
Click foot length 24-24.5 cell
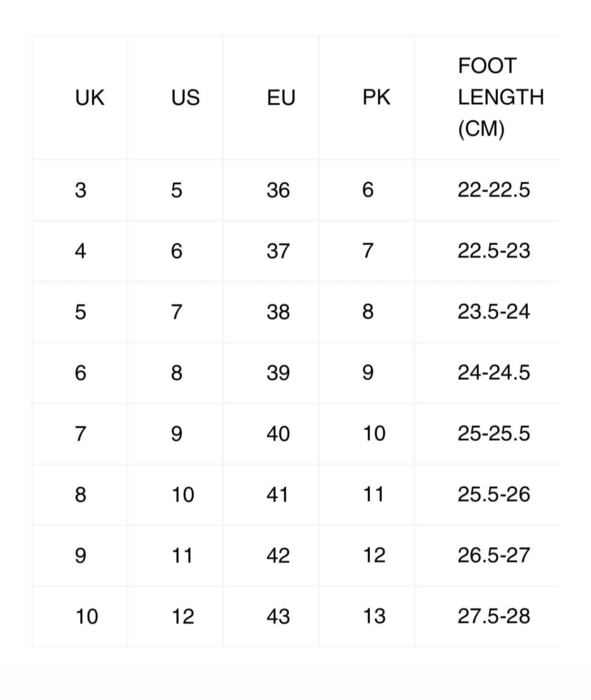(493, 373)
